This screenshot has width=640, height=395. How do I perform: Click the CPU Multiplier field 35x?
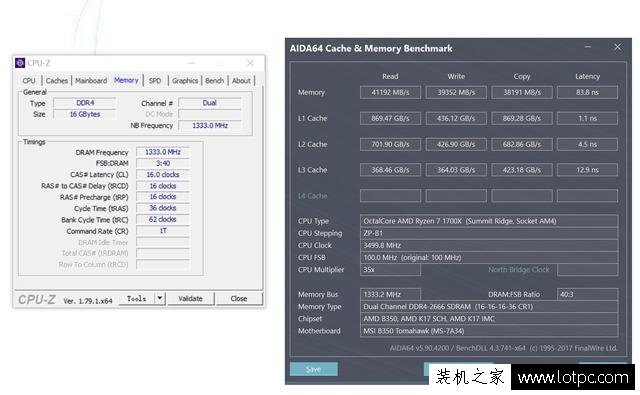tap(390, 270)
